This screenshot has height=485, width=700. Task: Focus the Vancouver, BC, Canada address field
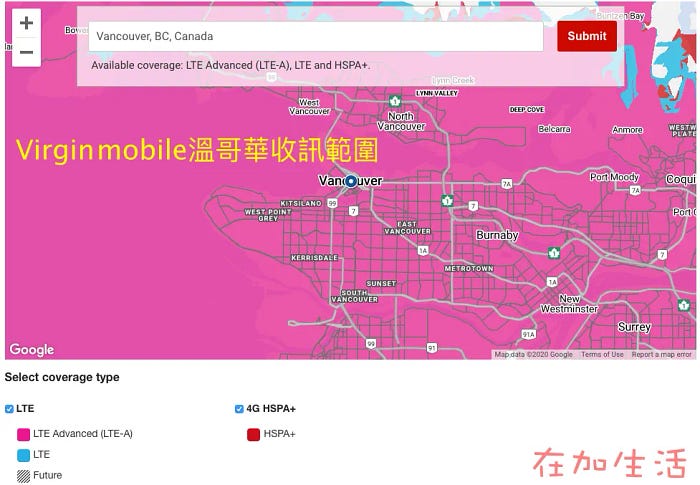point(316,36)
